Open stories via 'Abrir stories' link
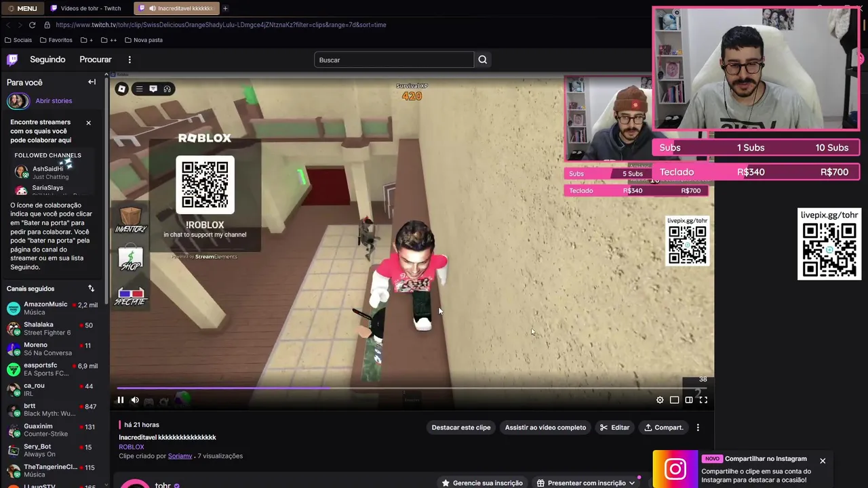Screen dimensions: 868x488 54,101
